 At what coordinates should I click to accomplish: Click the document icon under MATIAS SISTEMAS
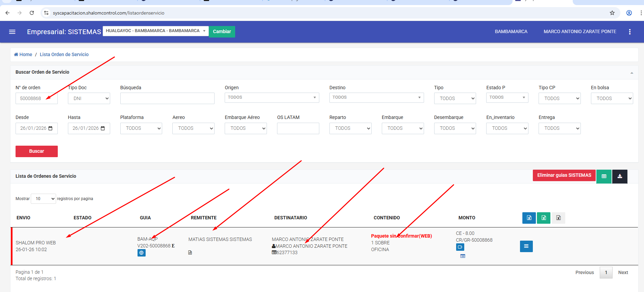click(190, 252)
